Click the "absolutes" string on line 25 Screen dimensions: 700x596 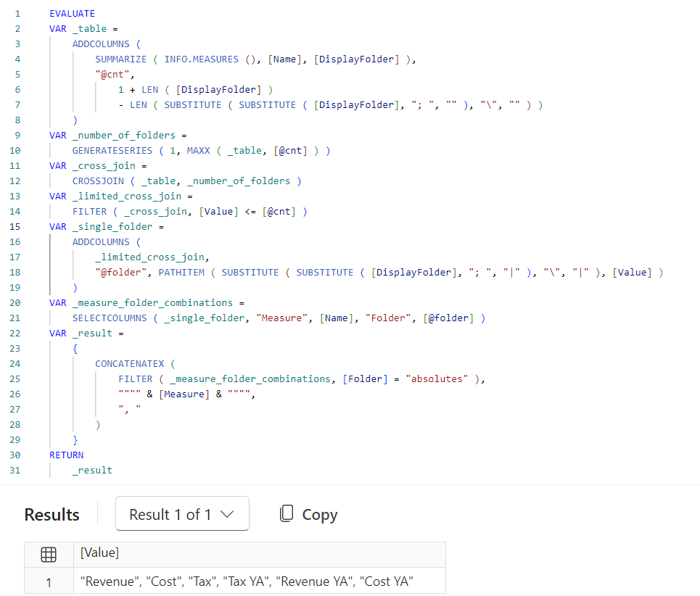click(437, 378)
